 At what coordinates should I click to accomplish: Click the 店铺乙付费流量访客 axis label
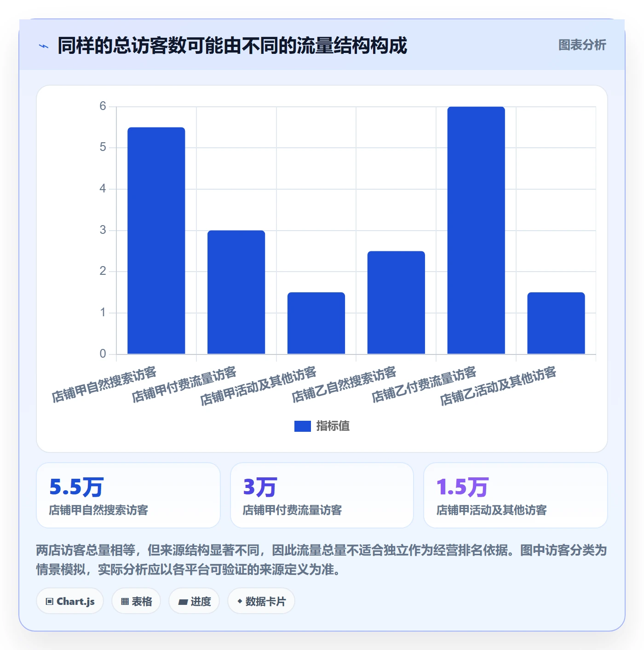(x=424, y=385)
